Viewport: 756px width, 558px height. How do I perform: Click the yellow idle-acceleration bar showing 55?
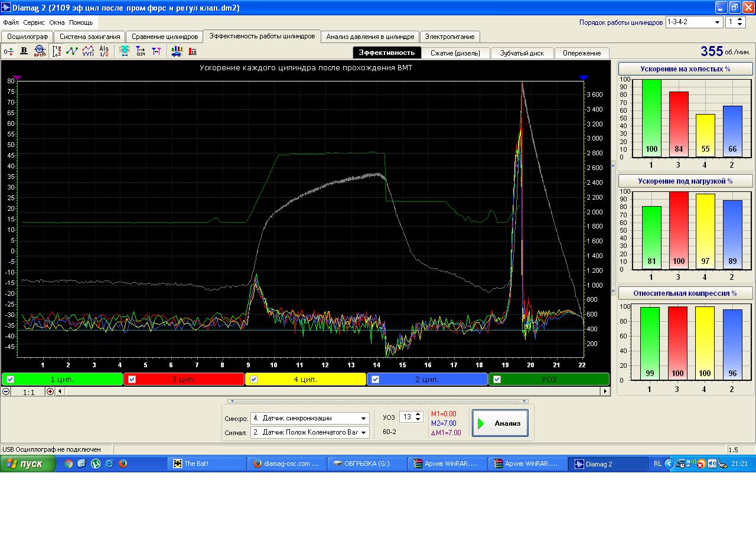[705, 135]
